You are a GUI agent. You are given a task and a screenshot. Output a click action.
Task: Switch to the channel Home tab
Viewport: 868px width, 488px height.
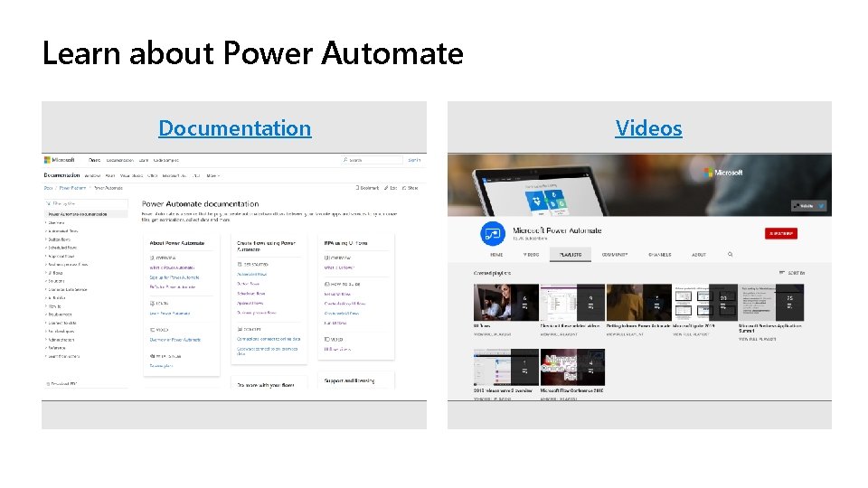tap(496, 255)
